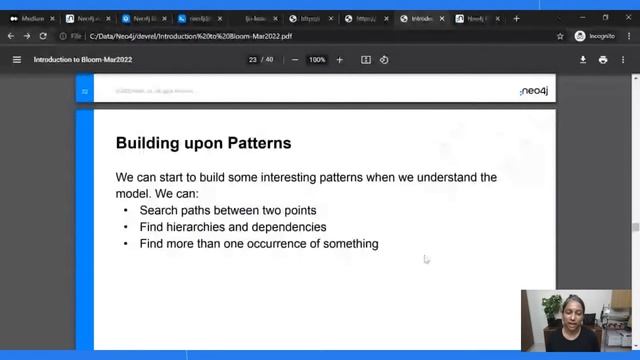This screenshot has height=360, width=640.
Task: Open the Incognito profile indicator
Action: [x=595, y=36]
